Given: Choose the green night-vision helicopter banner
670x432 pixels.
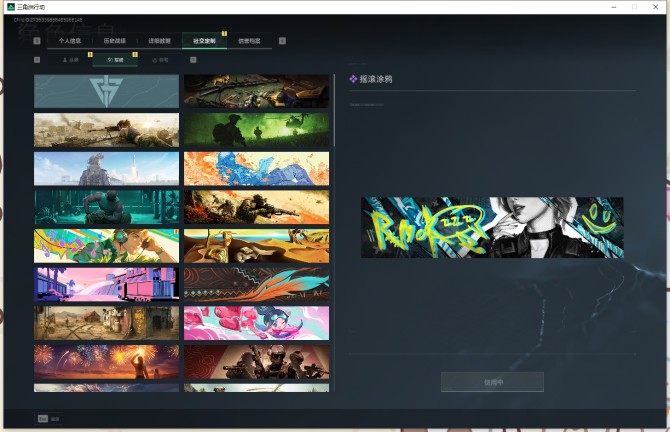Looking at the screenshot, I should pos(256,130).
